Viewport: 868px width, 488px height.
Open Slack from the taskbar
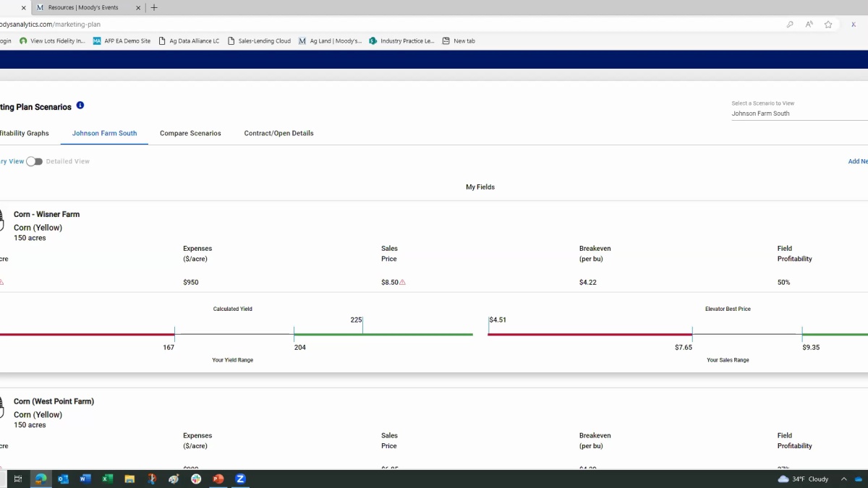tap(196, 479)
